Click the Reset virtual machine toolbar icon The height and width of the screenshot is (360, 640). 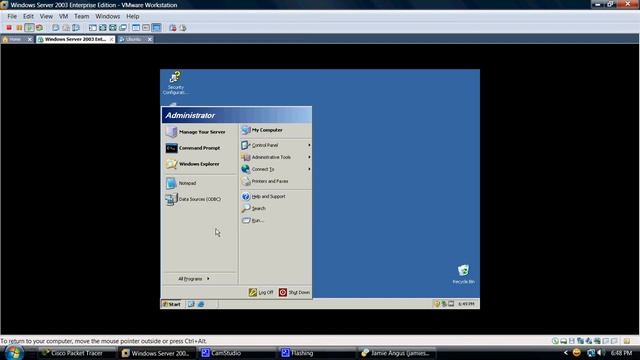[x=39, y=28]
